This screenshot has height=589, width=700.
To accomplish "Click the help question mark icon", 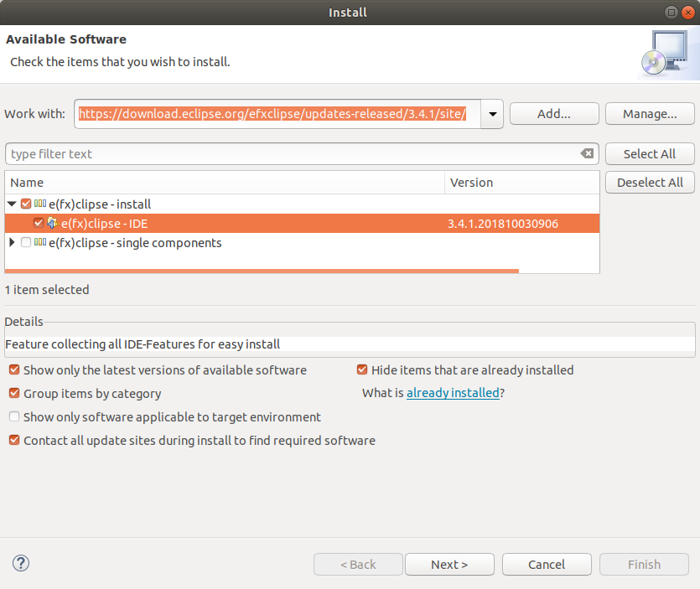I will (x=21, y=563).
